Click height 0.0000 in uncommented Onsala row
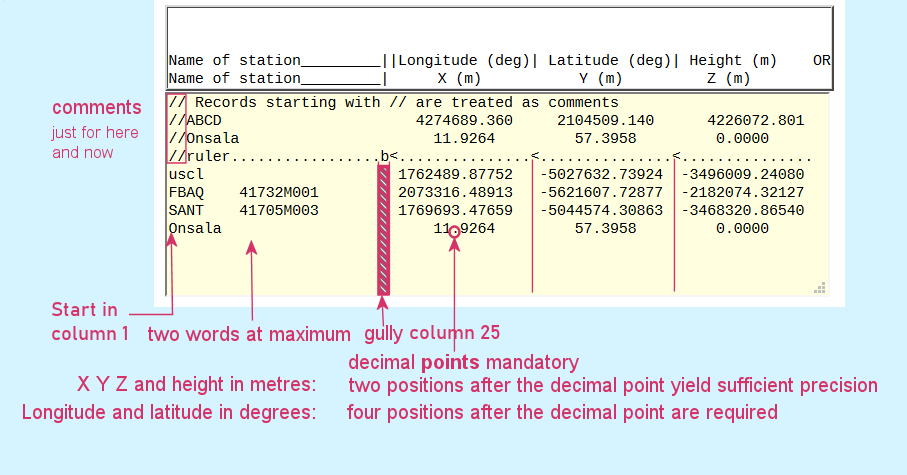 click(742, 228)
